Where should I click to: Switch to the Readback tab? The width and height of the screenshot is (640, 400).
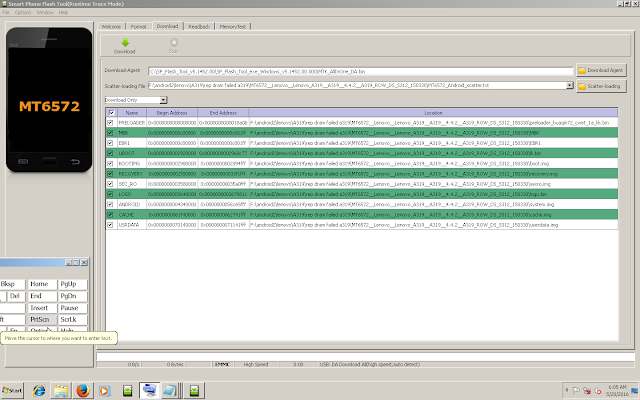point(199,27)
